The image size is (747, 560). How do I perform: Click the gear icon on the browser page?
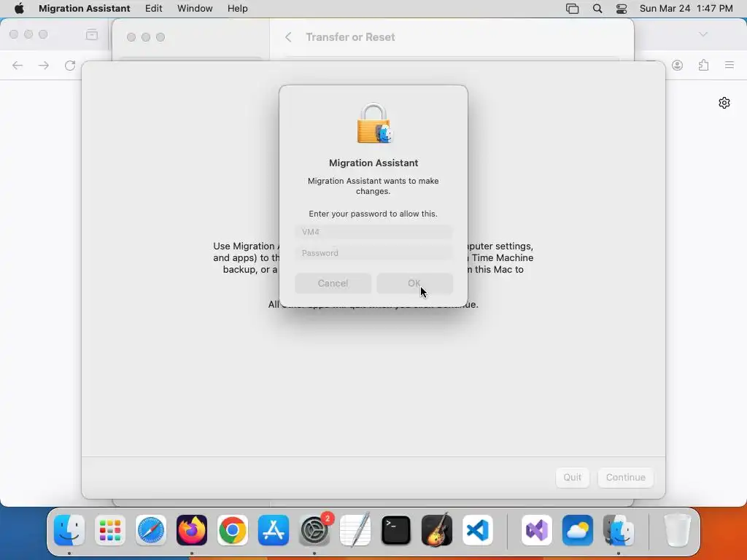pyautogui.click(x=724, y=103)
